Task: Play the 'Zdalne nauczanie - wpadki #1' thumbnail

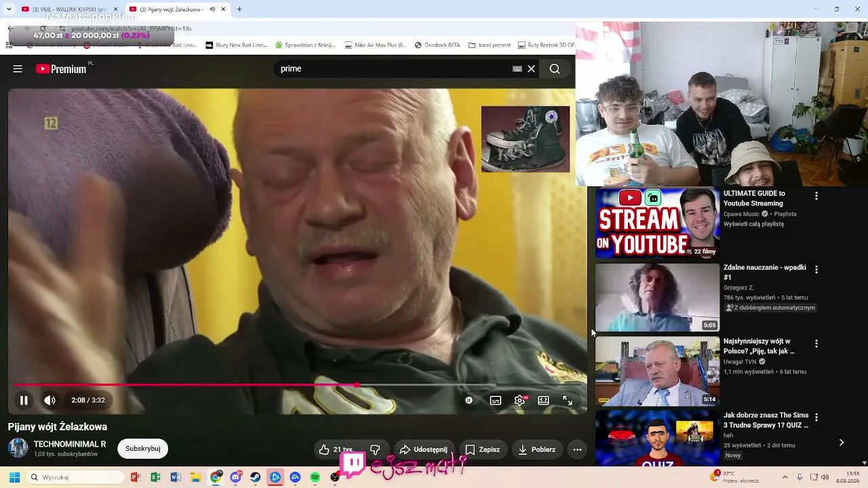Action: tap(657, 298)
